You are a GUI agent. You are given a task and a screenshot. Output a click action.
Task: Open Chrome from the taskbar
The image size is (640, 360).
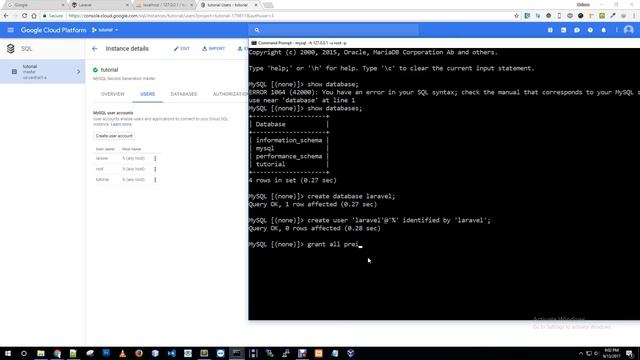click(57, 353)
